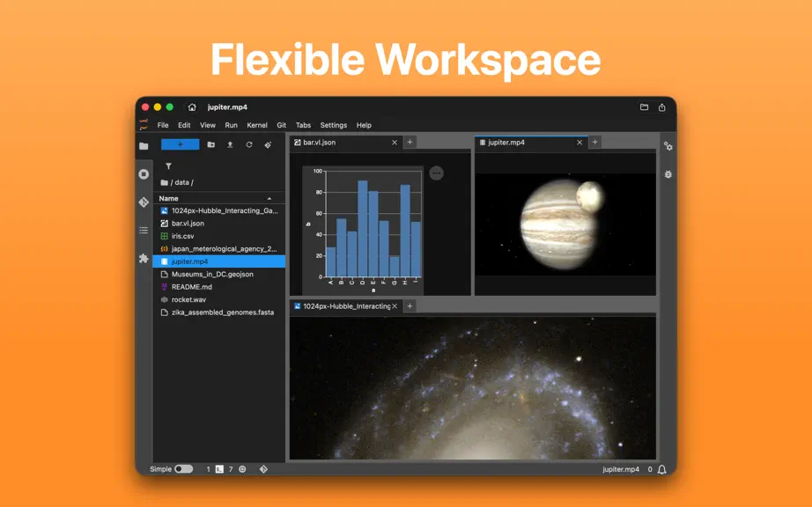Close the jupiter.mp4 tab
The width and height of the screenshot is (812, 507).
(x=579, y=143)
